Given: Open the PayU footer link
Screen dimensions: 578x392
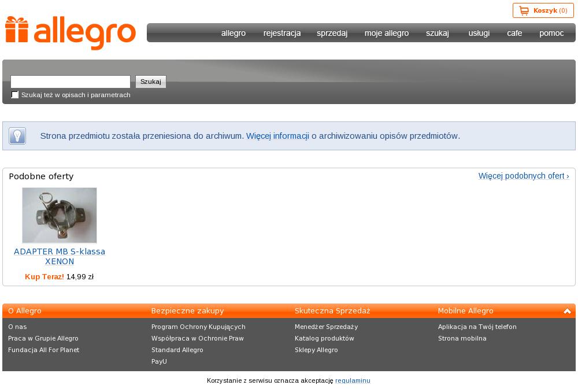Looking at the screenshot, I should pos(159,361).
